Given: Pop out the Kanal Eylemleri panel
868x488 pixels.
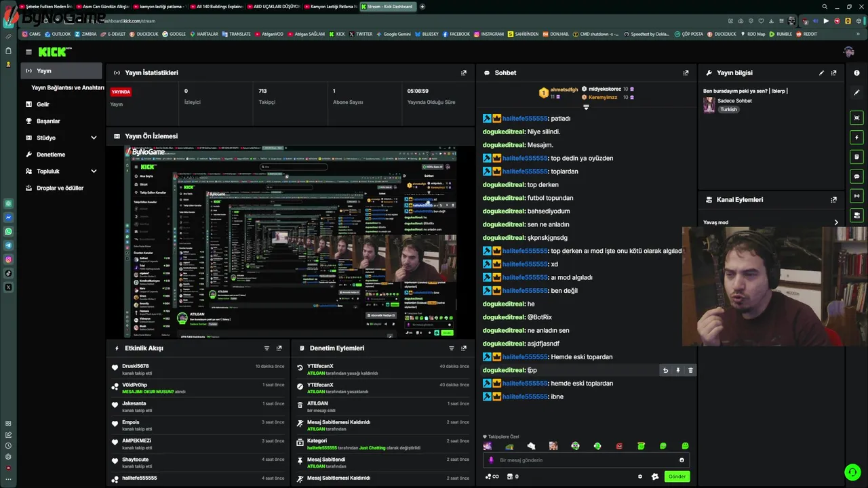Looking at the screenshot, I should point(834,200).
